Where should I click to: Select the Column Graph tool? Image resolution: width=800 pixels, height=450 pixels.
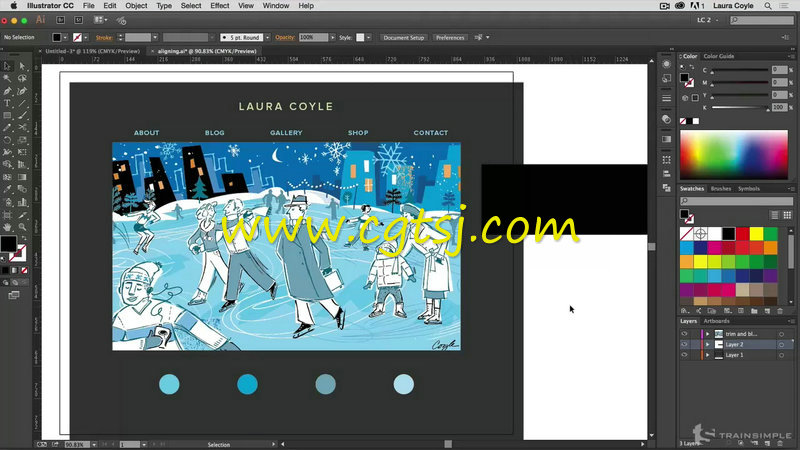(22, 202)
